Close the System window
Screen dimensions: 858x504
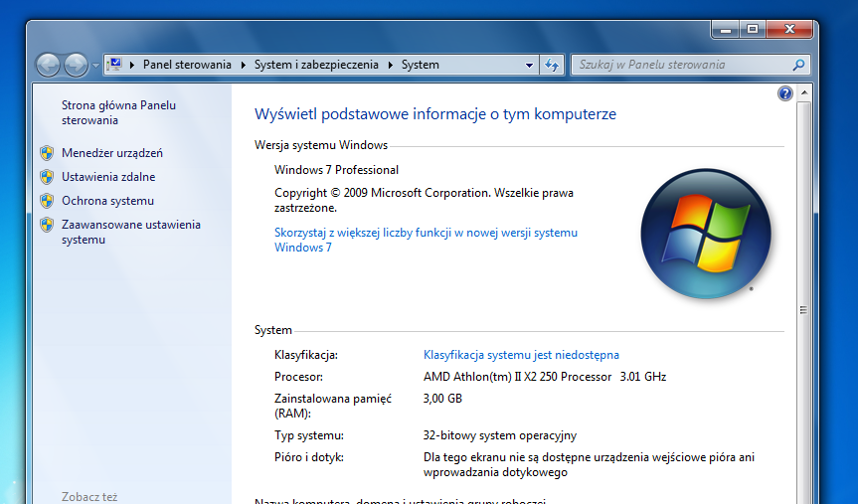tap(789, 30)
